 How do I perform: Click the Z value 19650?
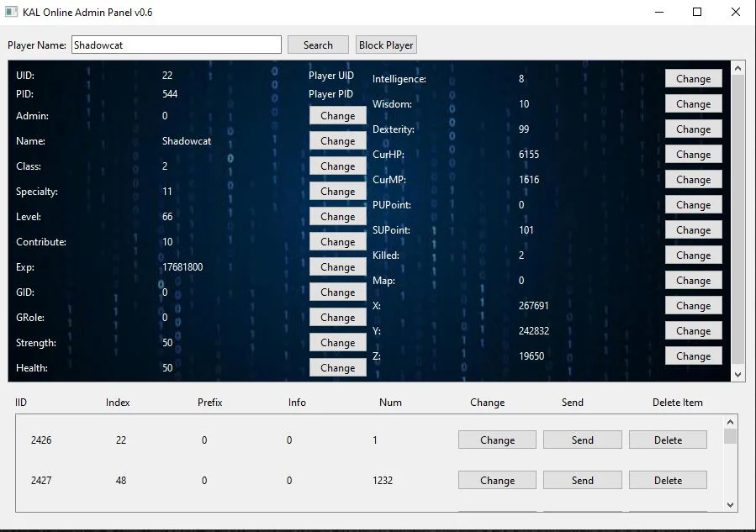[x=531, y=356]
